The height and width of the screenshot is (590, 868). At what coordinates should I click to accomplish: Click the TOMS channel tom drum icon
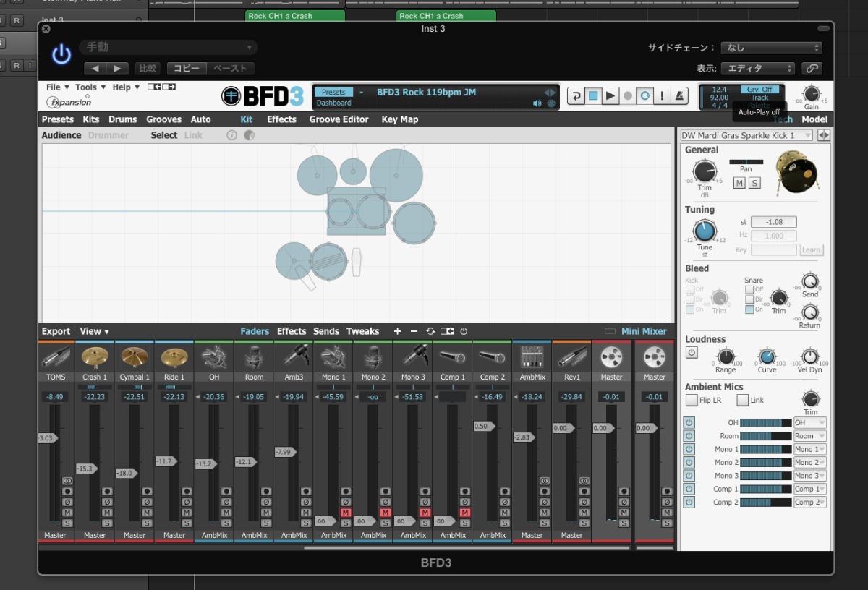click(55, 356)
